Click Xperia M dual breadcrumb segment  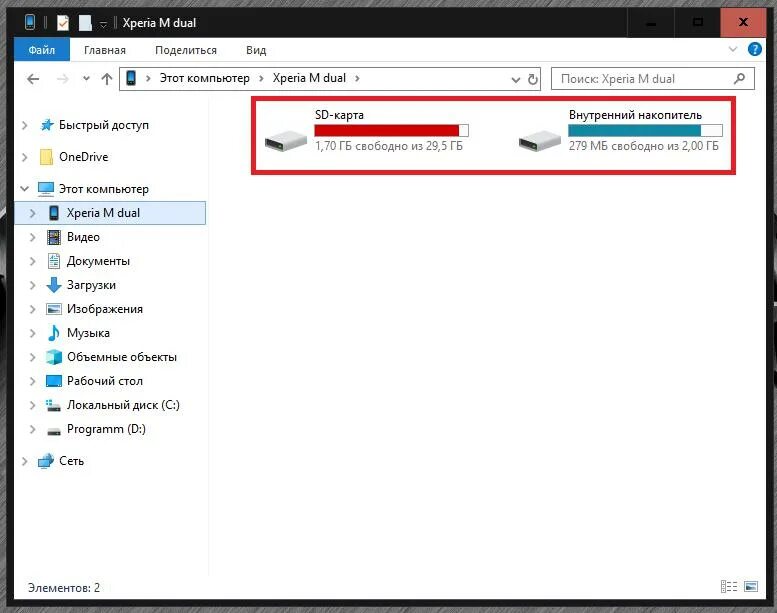click(309, 78)
